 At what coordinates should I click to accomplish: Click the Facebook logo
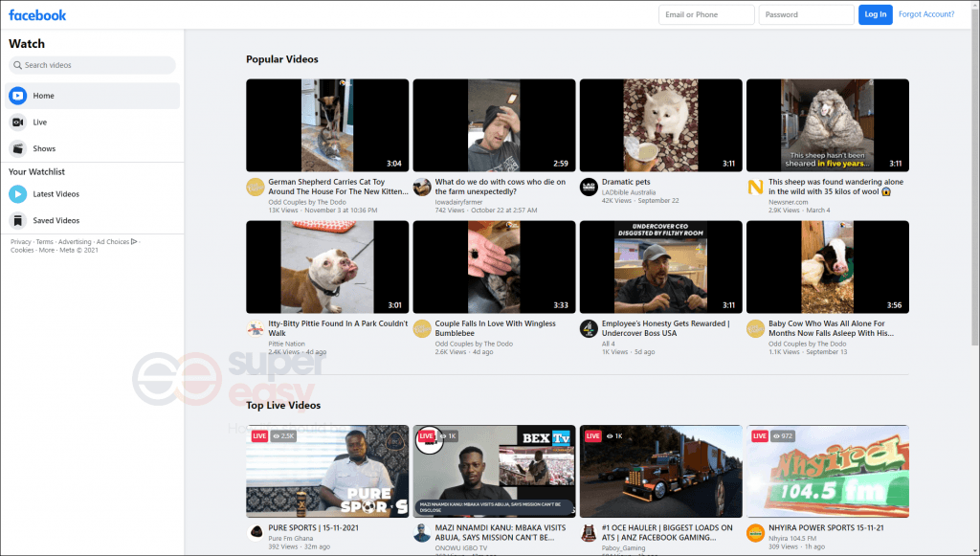click(37, 15)
